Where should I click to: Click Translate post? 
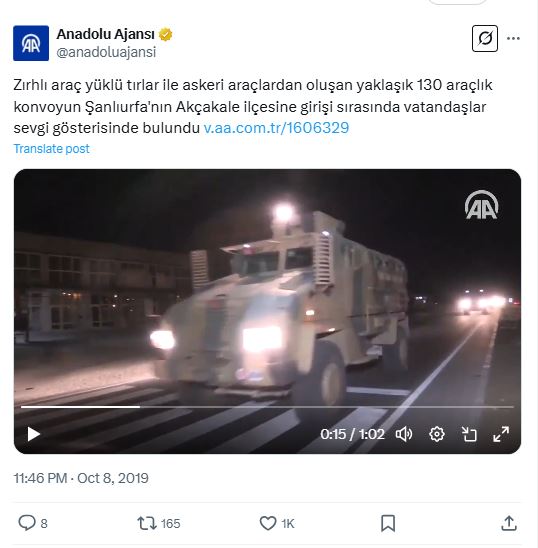pos(51,149)
